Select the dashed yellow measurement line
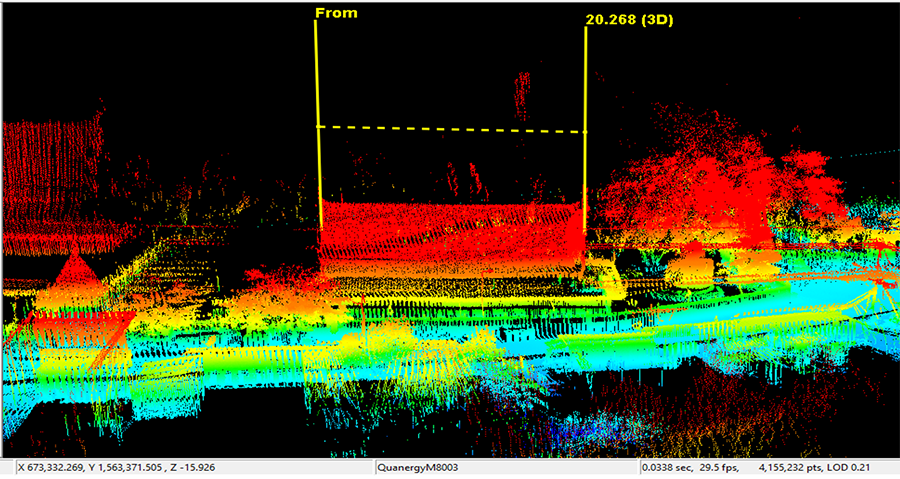 point(451,130)
